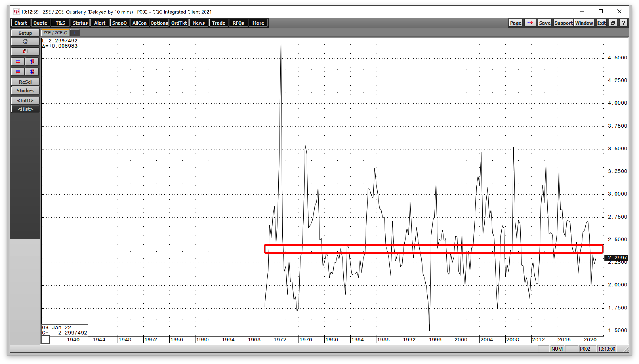Open the Window menu
This screenshot has width=639, height=364.
click(x=584, y=23)
